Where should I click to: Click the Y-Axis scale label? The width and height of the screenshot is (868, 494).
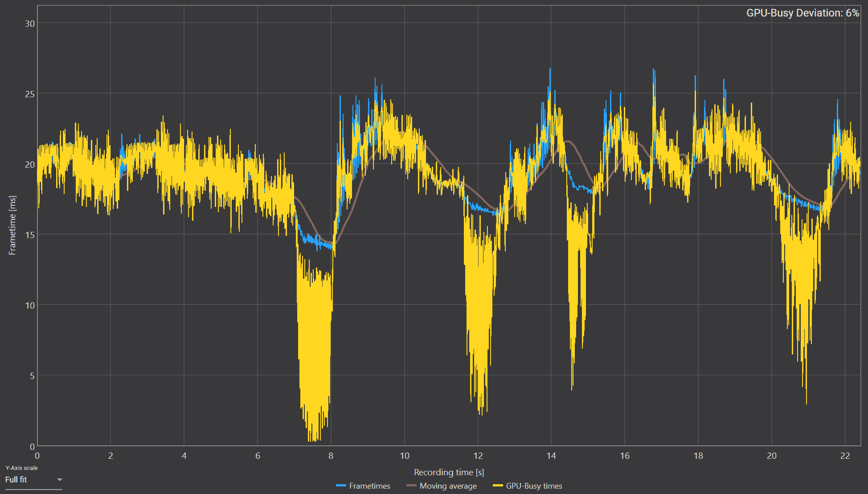[21, 468]
